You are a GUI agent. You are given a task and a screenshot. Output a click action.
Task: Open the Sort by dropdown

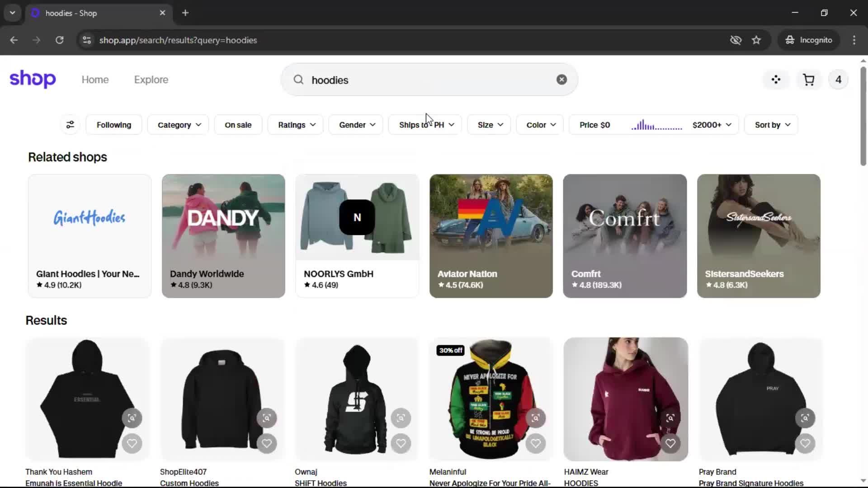point(772,125)
